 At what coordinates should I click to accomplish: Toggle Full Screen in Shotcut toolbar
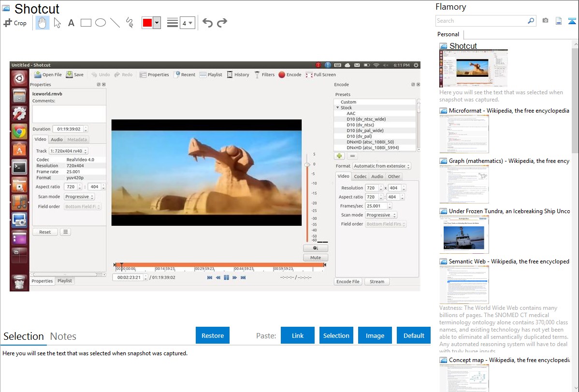[320, 74]
